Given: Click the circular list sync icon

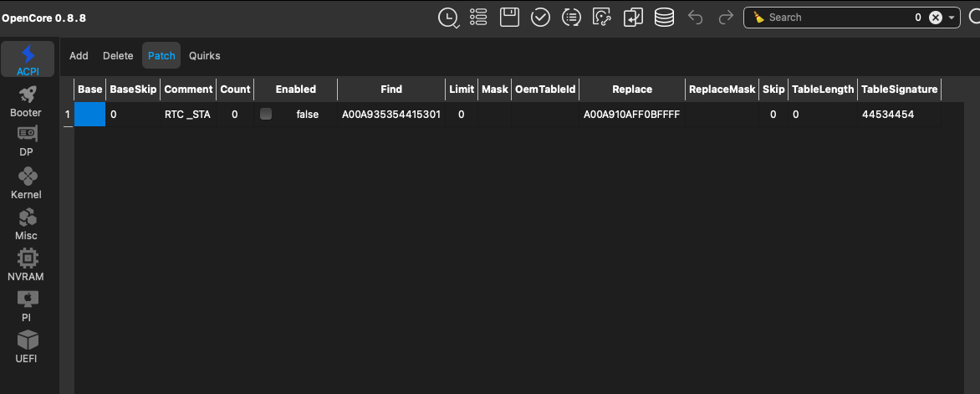Looking at the screenshot, I should 571,18.
